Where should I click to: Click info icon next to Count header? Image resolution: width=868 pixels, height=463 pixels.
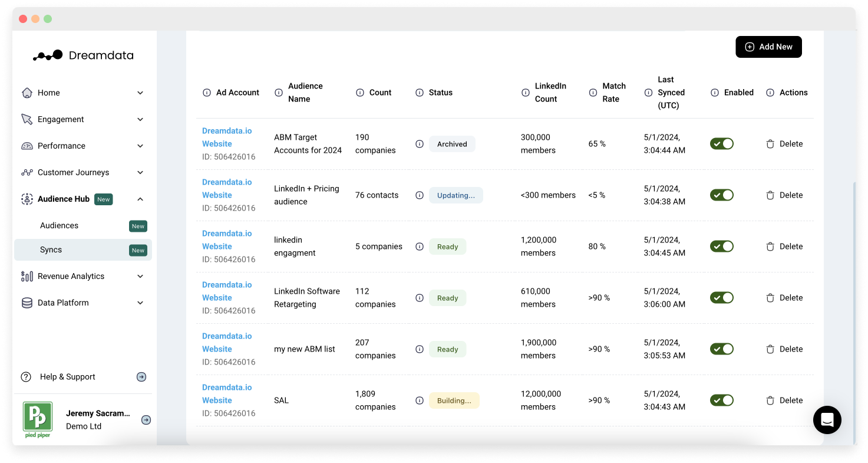click(x=360, y=93)
